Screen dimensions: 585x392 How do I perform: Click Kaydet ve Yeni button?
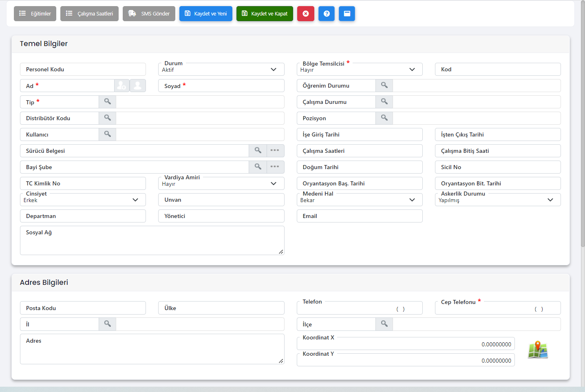(206, 13)
